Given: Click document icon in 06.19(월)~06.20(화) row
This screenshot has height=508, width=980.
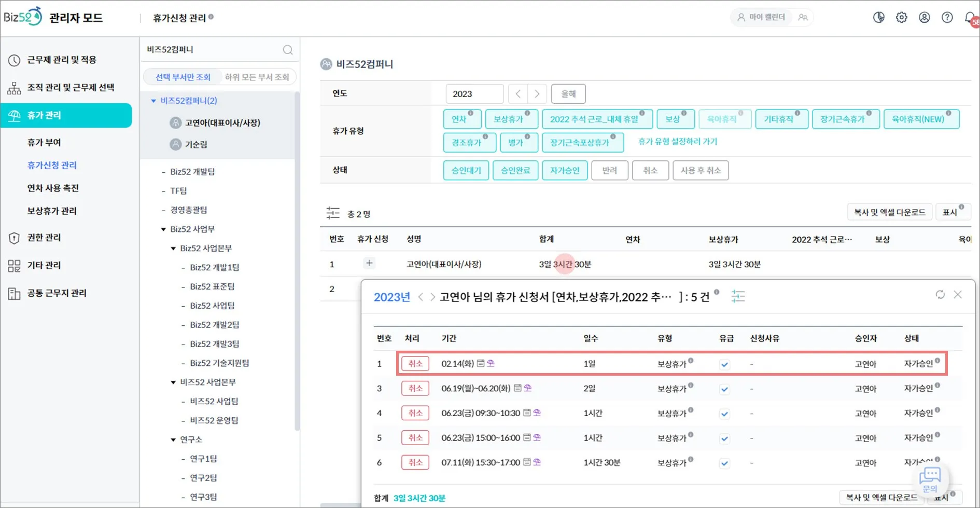Looking at the screenshot, I should point(517,388).
